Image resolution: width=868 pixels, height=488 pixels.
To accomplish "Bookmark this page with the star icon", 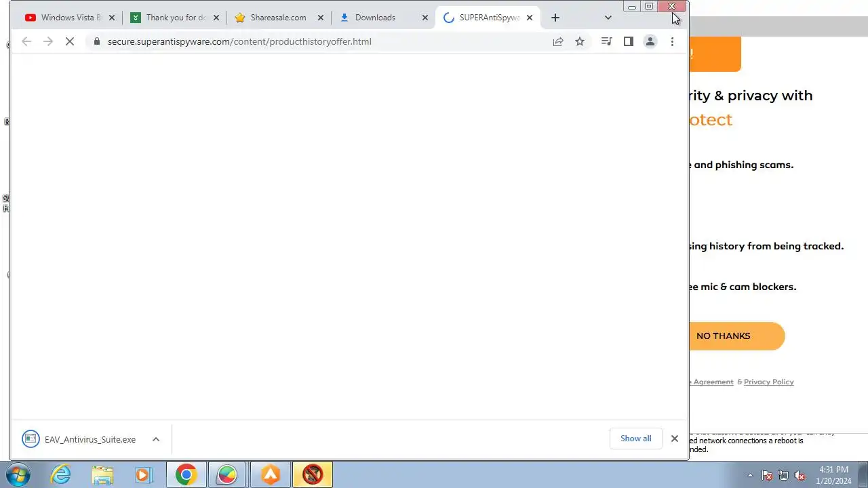I will [x=580, y=41].
